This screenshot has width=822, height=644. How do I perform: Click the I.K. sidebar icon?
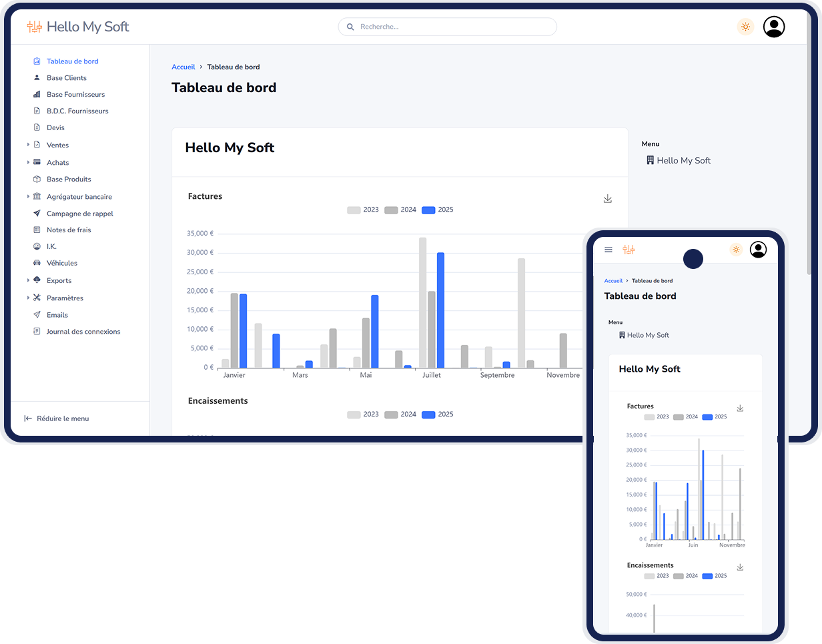[x=37, y=246]
